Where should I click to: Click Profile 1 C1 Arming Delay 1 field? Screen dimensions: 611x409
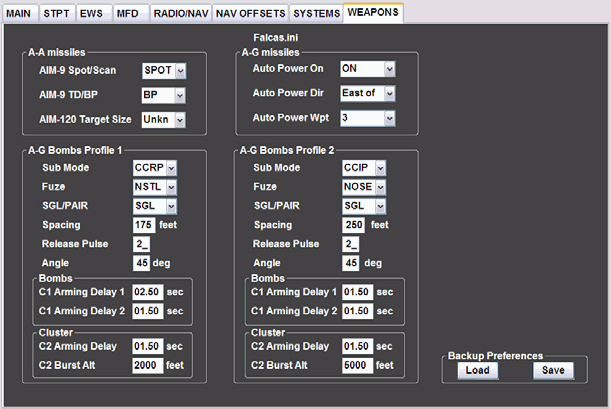point(147,291)
